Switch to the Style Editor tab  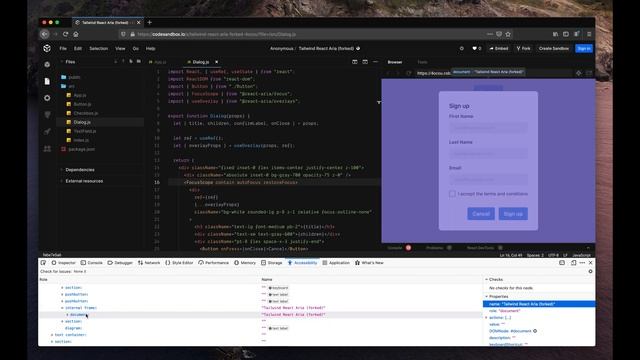coord(179,263)
